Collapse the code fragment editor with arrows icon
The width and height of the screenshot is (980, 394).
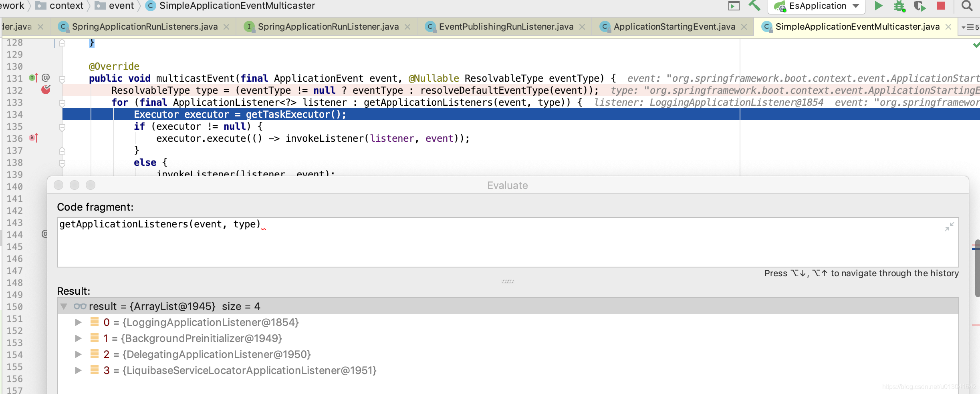pyautogui.click(x=949, y=227)
